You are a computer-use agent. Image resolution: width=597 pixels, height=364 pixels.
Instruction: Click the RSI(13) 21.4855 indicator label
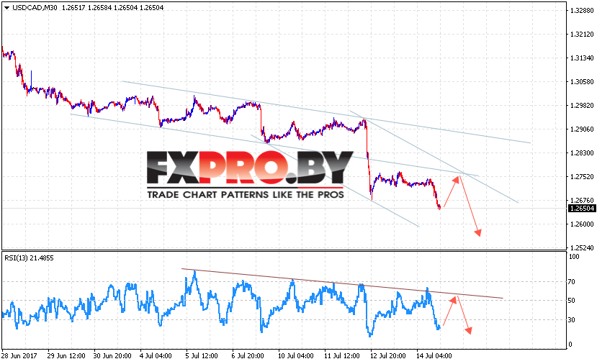(x=29, y=258)
